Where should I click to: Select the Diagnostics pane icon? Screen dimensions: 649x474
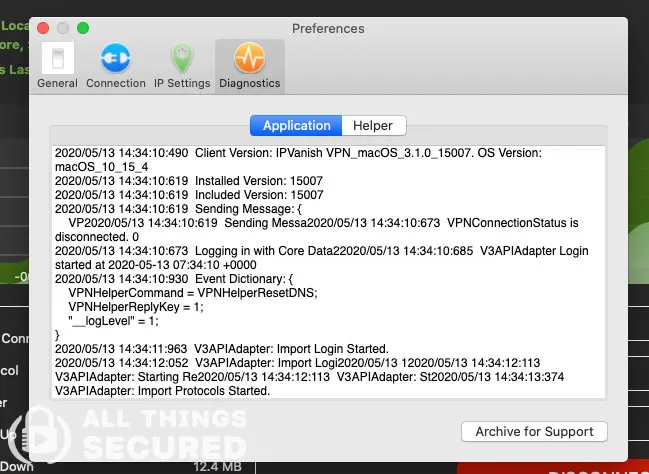pyautogui.click(x=250, y=65)
